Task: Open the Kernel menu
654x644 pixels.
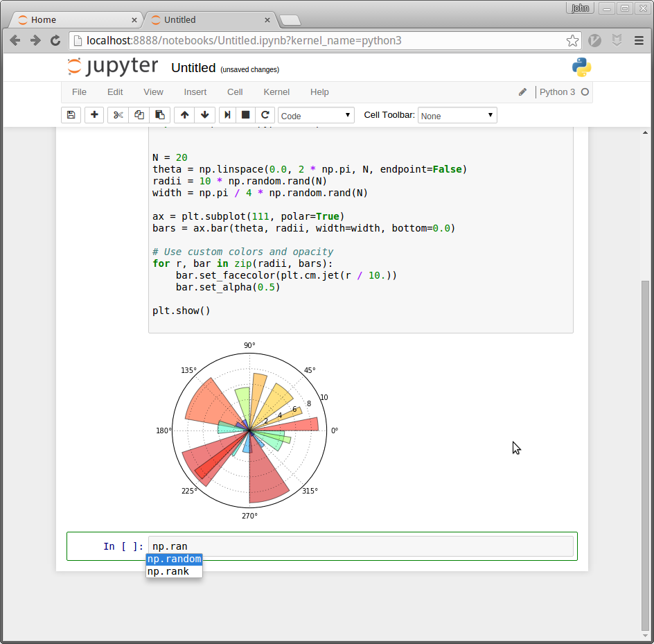Action: click(276, 92)
